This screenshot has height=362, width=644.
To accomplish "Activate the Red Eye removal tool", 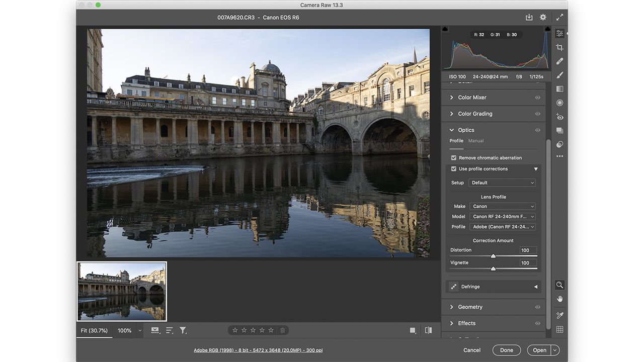I will click(559, 117).
